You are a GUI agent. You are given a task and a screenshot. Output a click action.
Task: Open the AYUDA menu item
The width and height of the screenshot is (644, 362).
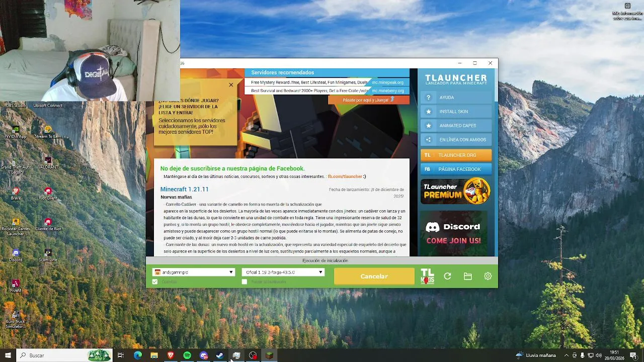point(456,98)
